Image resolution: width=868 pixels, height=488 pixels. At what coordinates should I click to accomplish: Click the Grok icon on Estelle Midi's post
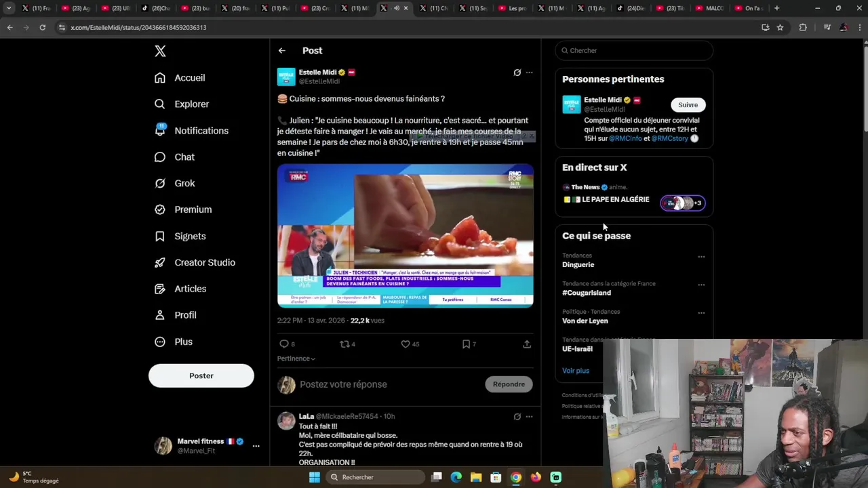point(517,73)
